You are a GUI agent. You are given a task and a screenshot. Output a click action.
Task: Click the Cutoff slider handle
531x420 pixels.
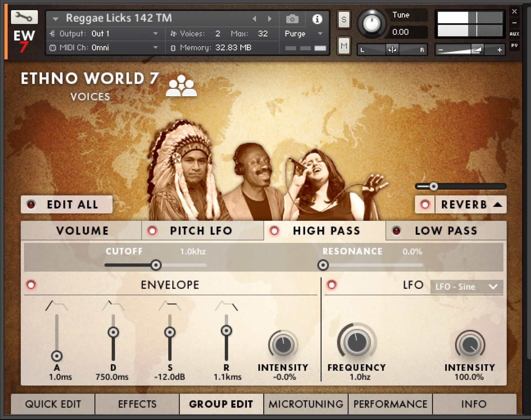[x=156, y=265]
